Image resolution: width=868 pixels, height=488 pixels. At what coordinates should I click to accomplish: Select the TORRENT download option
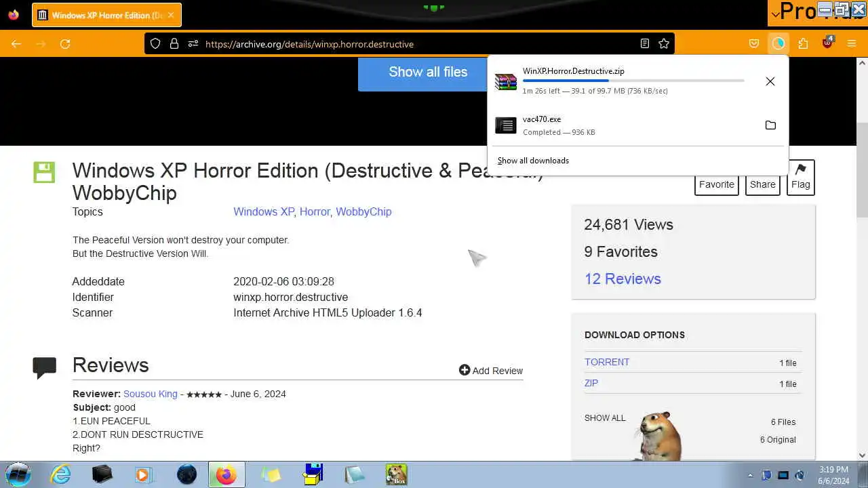click(x=607, y=362)
